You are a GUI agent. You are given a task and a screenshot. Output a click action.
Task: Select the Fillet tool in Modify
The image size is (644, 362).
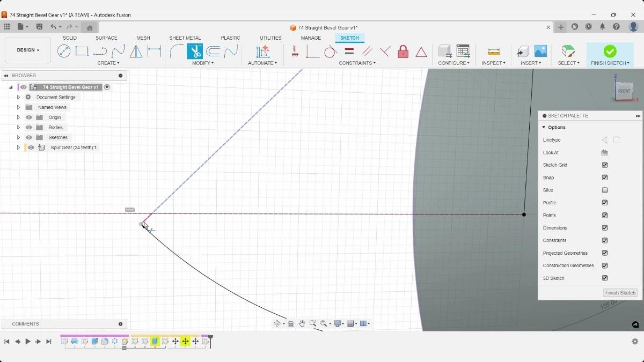click(x=177, y=51)
